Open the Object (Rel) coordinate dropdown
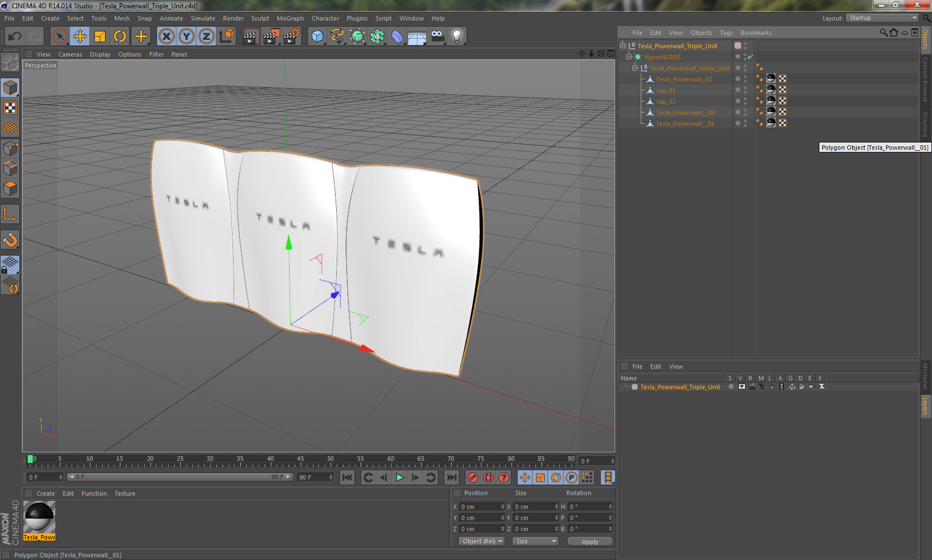932x560 pixels. click(x=482, y=541)
